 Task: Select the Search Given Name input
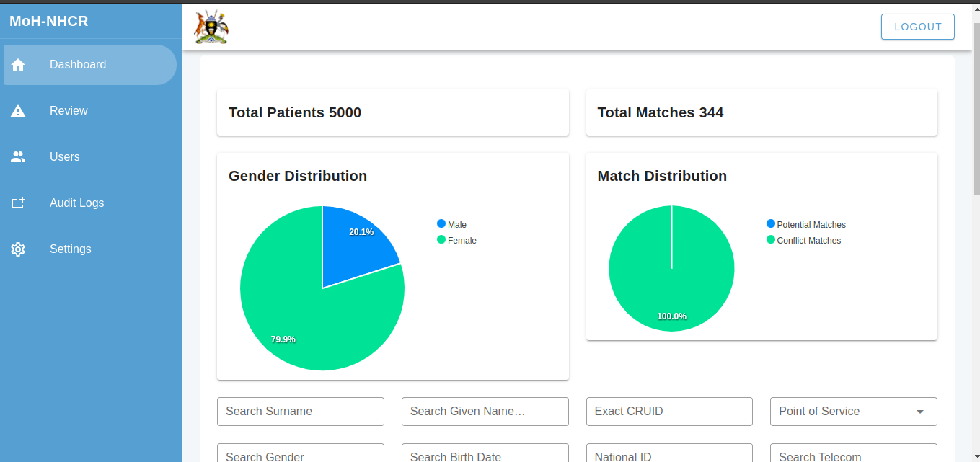485,412
